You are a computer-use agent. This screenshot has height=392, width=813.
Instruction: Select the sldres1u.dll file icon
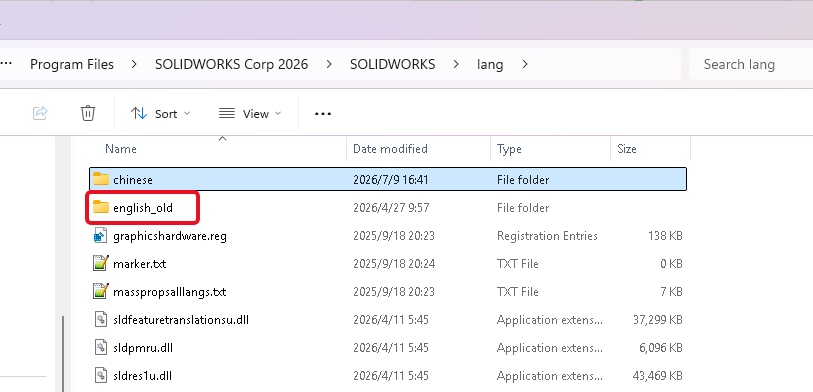pyautogui.click(x=101, y=375)
